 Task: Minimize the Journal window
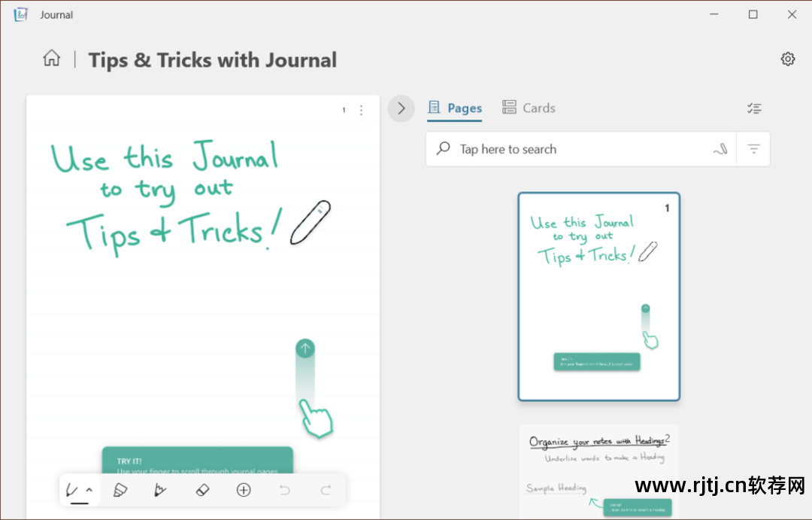coord(714,14)
